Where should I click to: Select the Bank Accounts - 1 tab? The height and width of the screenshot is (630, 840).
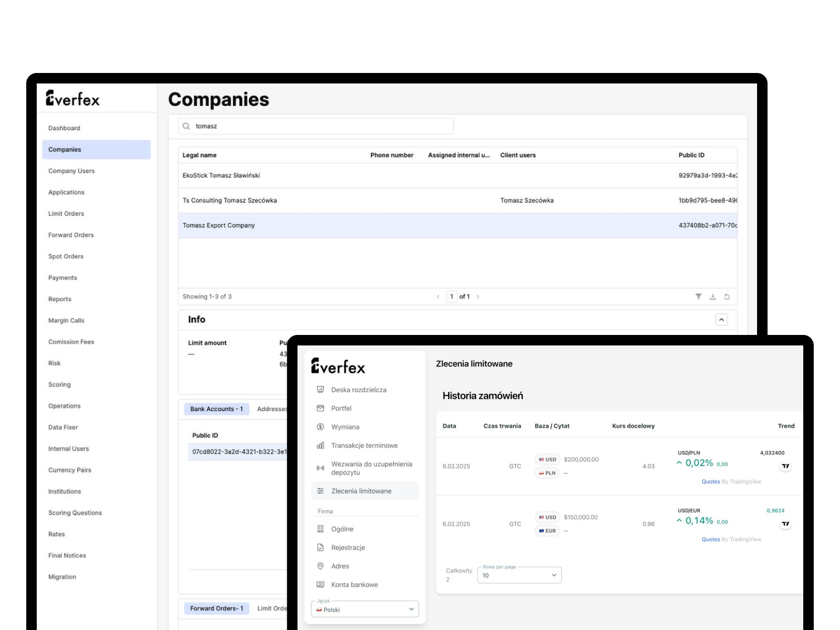[216, 409]
